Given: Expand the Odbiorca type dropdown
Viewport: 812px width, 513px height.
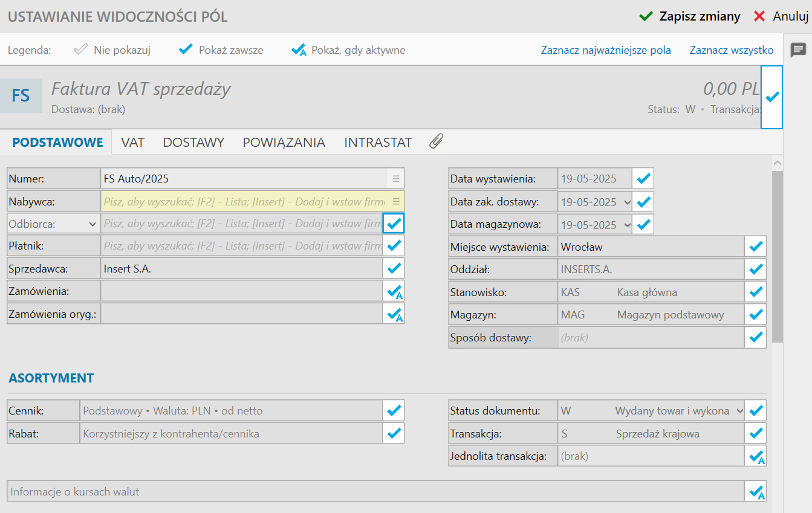Looking at the screenshot, I should pos(93,224).
